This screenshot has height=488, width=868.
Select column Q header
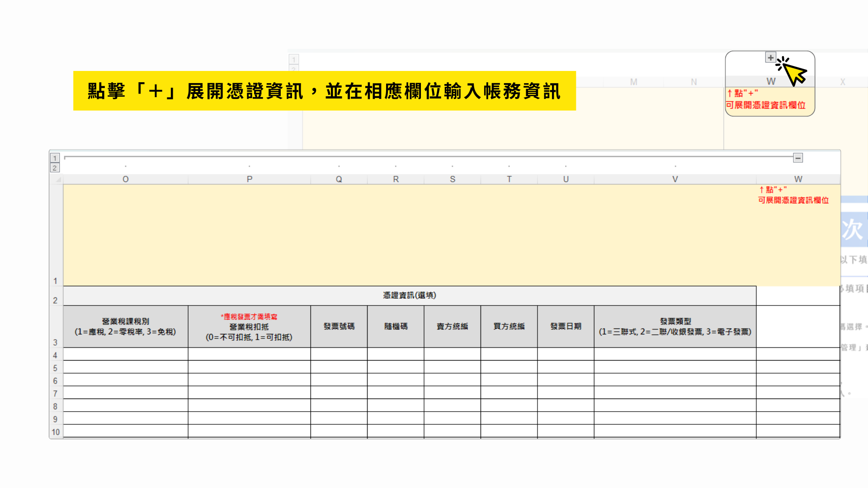[x=339, y=179]
